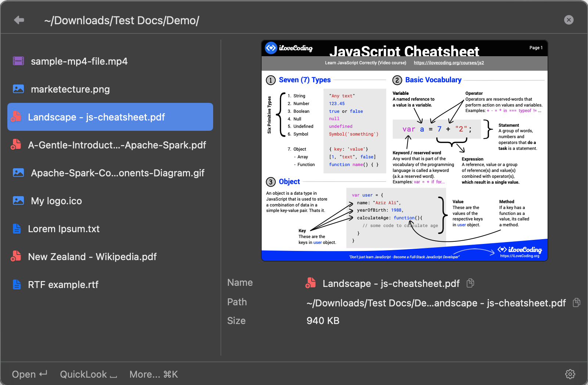Select Lorem Ipsum.txt file
This screenshot has height=385, width=588.
[110, 229]
